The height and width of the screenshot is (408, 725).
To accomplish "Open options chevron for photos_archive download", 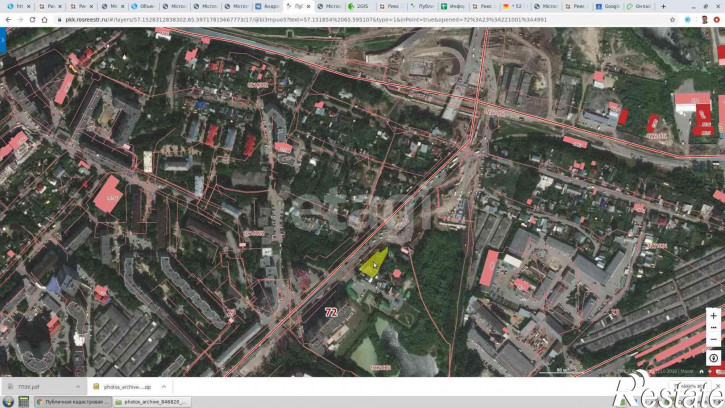I will tap(164, 387).
